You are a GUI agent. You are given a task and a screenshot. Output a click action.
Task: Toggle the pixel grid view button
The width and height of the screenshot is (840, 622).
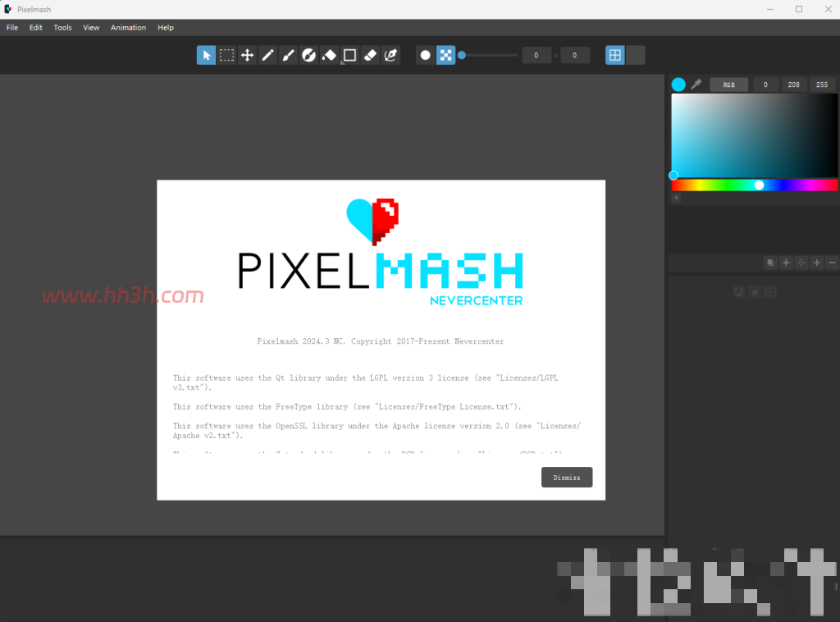(615, 55)
